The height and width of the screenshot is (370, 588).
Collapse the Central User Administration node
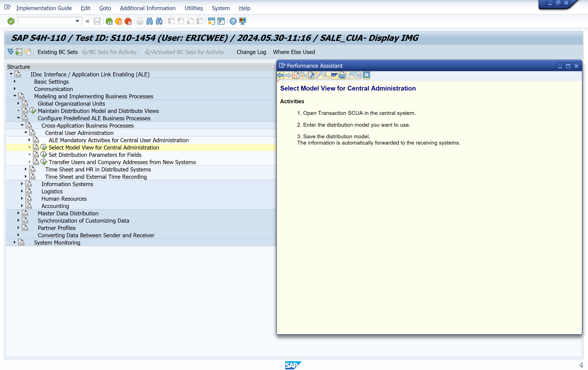tap(26, 133)
